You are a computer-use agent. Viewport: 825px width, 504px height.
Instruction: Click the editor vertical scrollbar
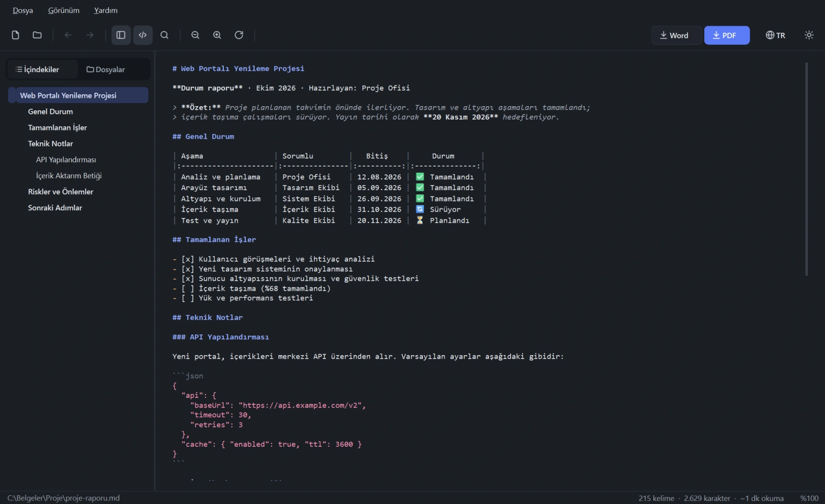click(x=806, y=169)
